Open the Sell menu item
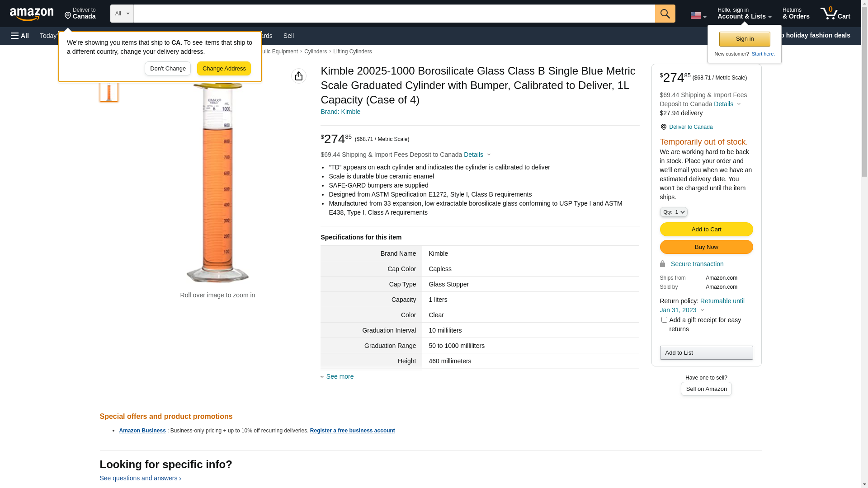868x488 pixels. click(x=288, y=36)
